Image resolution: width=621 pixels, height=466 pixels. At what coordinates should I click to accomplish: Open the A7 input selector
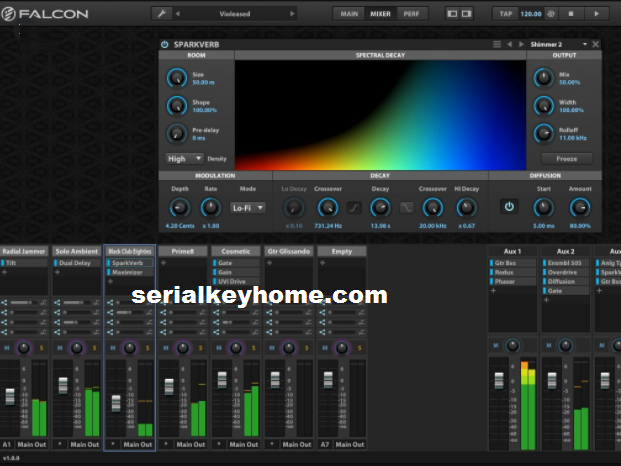coord(325,445)
